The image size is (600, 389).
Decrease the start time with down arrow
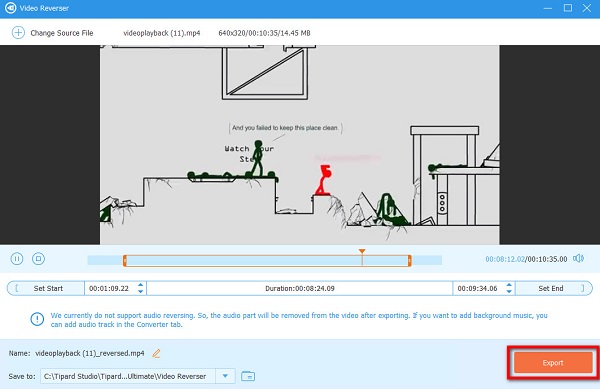tap(140, 291)
